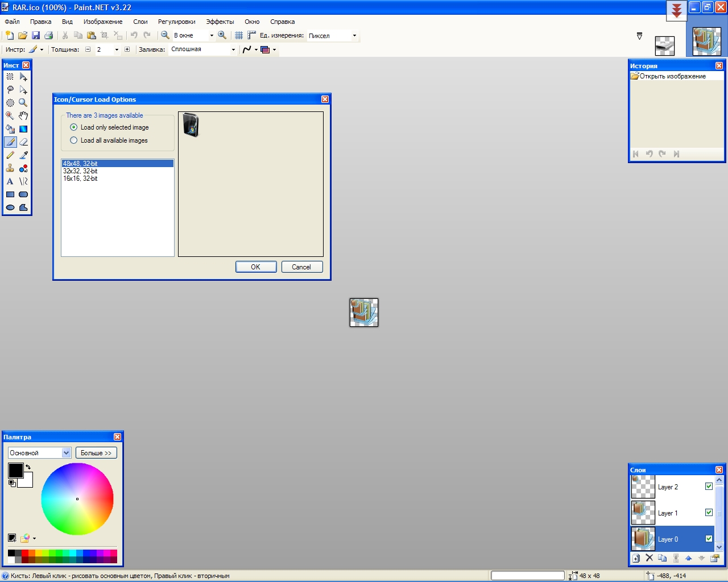The width and height of the screenshot is (728, 582).
Task: Open the 'Слои' menu
Action: 140,22
